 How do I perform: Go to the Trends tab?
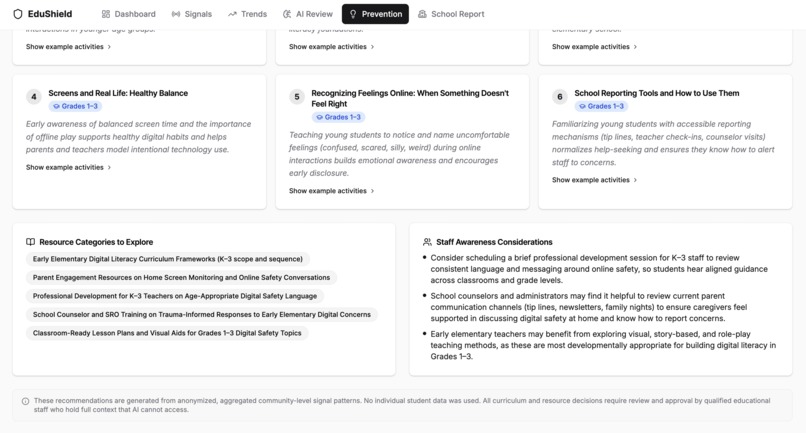247,14
